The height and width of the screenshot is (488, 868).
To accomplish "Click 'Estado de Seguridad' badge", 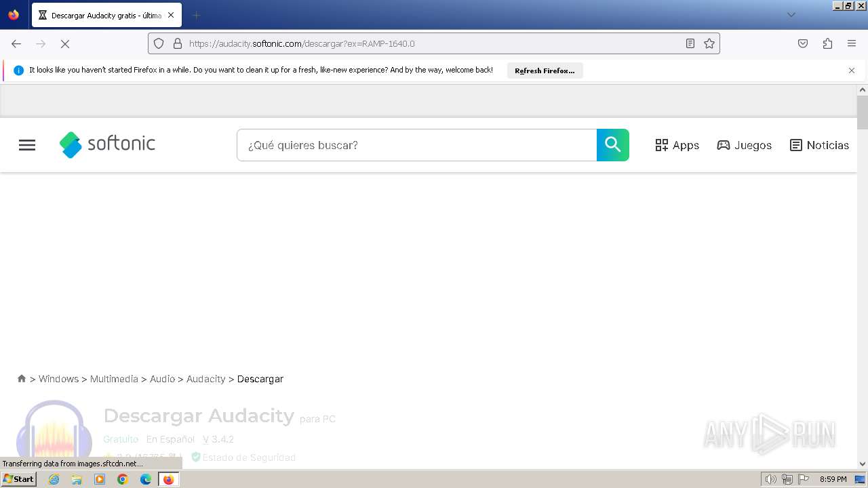I will coord(243,457).
